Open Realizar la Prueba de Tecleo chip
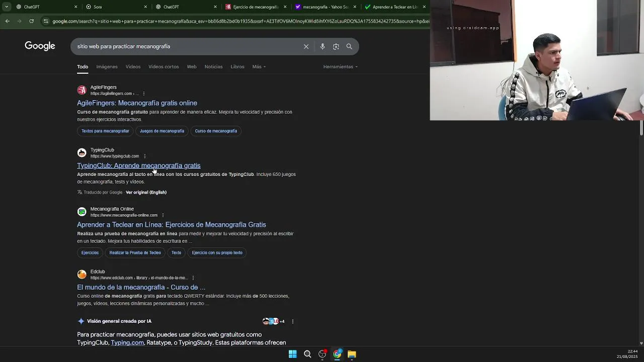The height and width of the screenshot is (362, 644). [135, 253]
